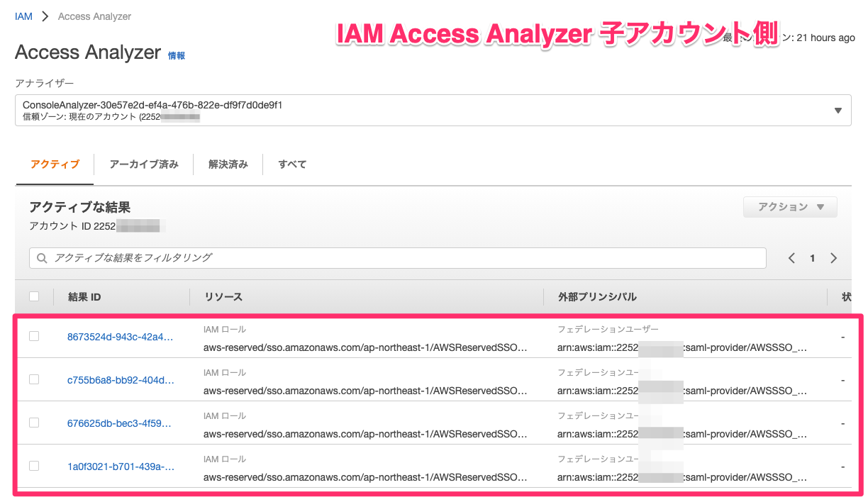Focus the アクティブな結果をフィルタリング search field

(x=398, y=258)
